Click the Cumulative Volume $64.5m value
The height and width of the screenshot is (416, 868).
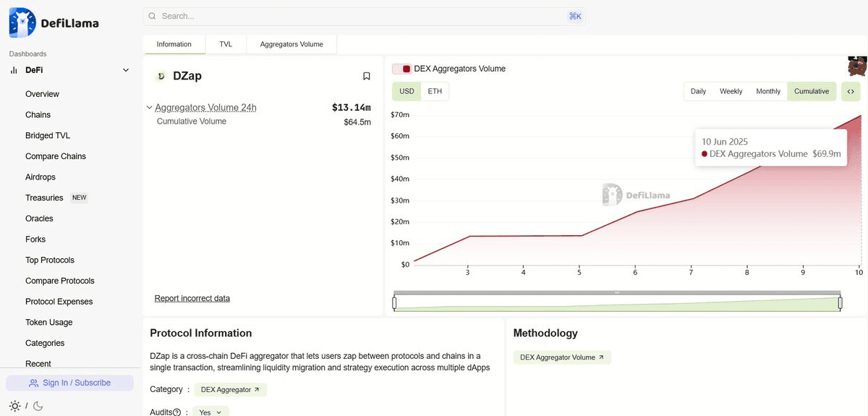coord(357,122)
